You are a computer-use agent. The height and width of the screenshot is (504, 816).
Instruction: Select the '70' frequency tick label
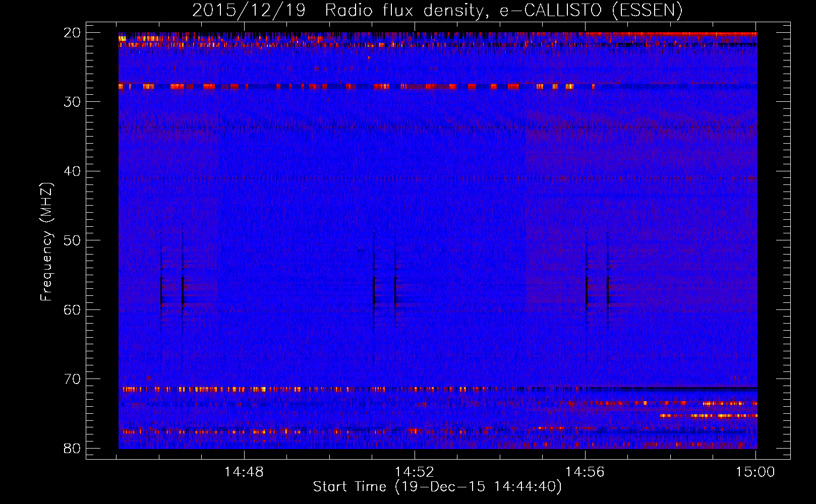(x=73, y=379)
